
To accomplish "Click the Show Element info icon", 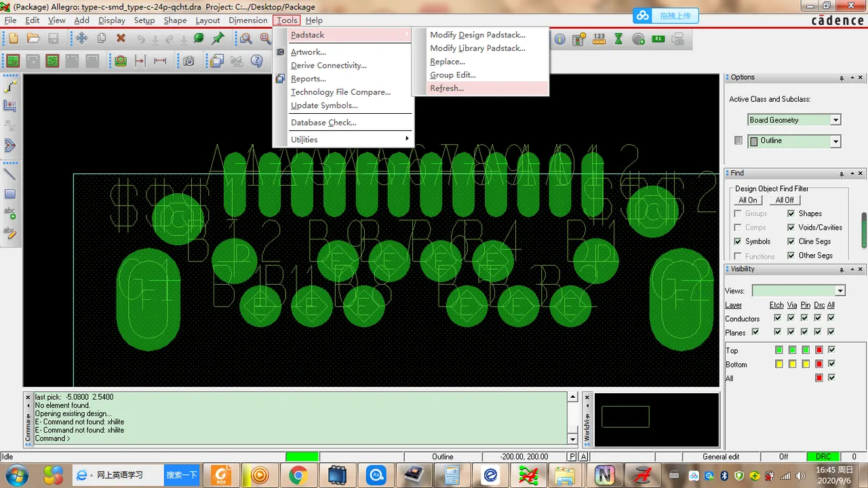I will pos(559,39).
